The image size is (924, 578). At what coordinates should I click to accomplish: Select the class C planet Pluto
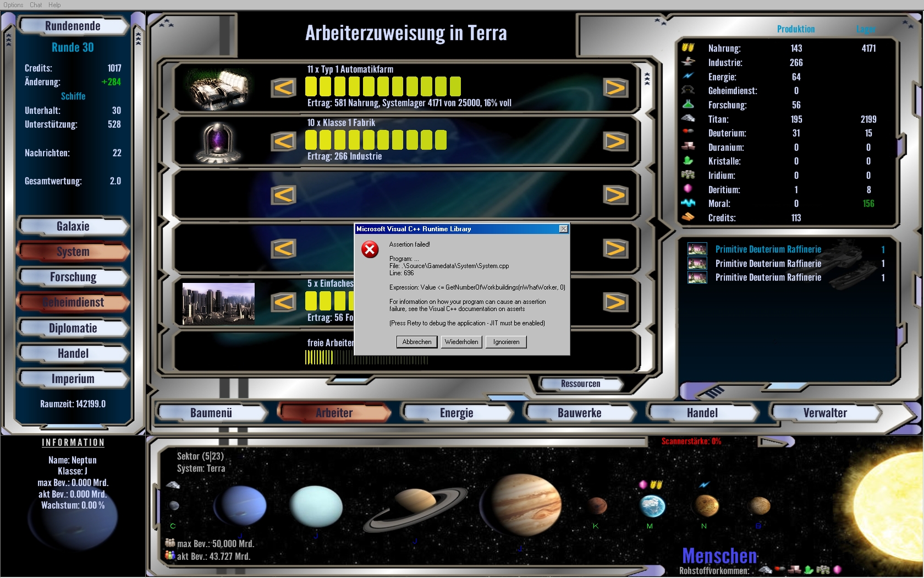(174, 505)
